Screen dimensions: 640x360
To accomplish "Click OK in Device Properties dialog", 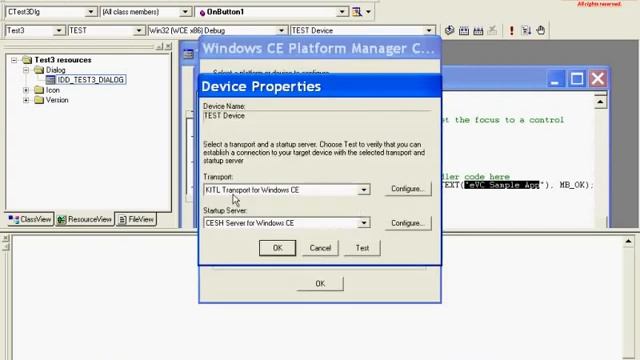I will [278, 248].
